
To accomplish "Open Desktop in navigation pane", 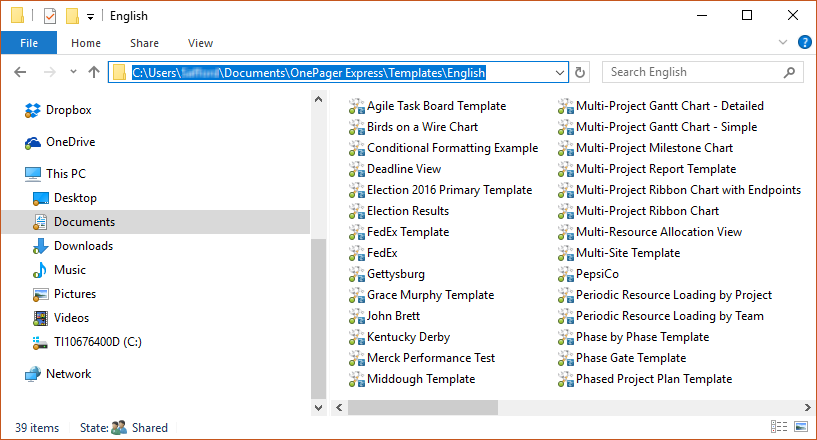I will 65,198.
